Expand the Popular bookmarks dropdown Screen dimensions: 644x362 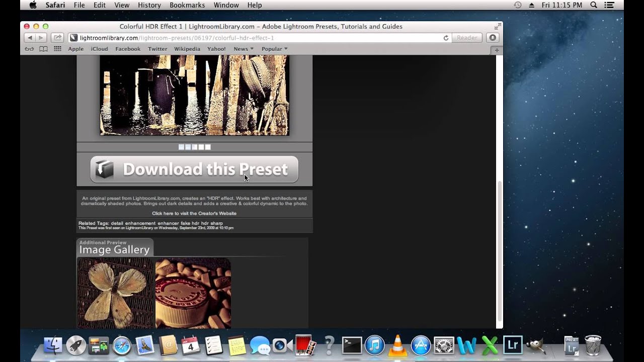(x=275, y=49)
